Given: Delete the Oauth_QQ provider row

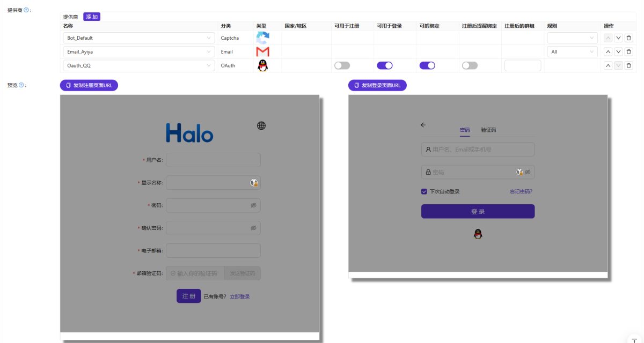Looking at the screenshot, I should (629, 65).
